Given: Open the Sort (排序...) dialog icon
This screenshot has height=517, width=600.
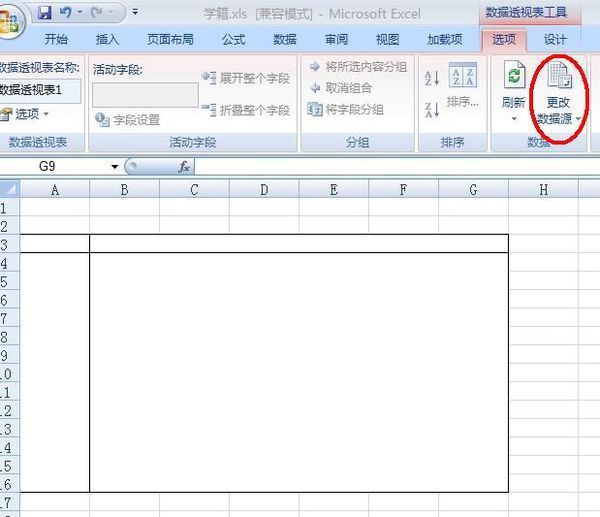Looking at the screenshot, I should click(x=463, y=75).
